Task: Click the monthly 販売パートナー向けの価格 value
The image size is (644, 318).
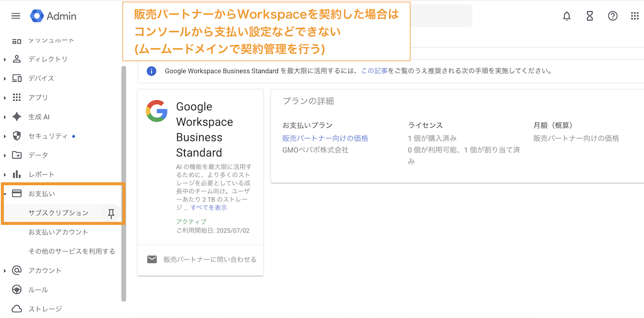Action: point(576,138)
